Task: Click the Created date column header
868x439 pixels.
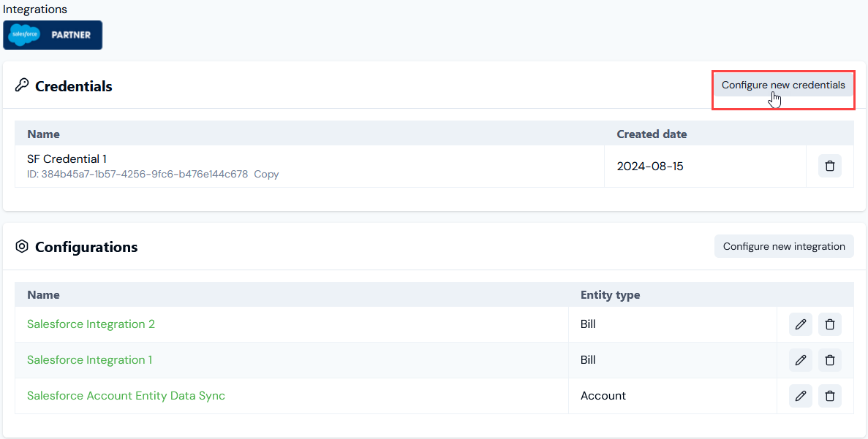Action: click(x=652, y=134)
